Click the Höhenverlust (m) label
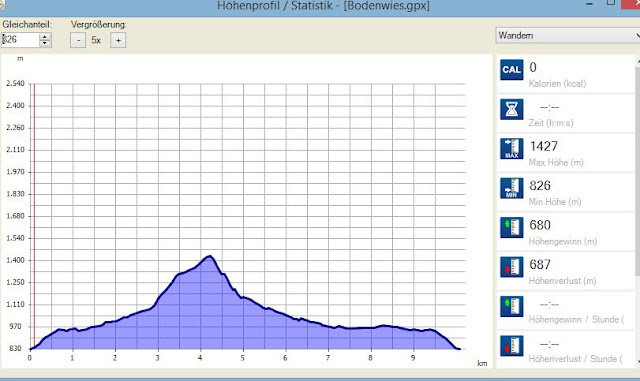 coord(562,281)
